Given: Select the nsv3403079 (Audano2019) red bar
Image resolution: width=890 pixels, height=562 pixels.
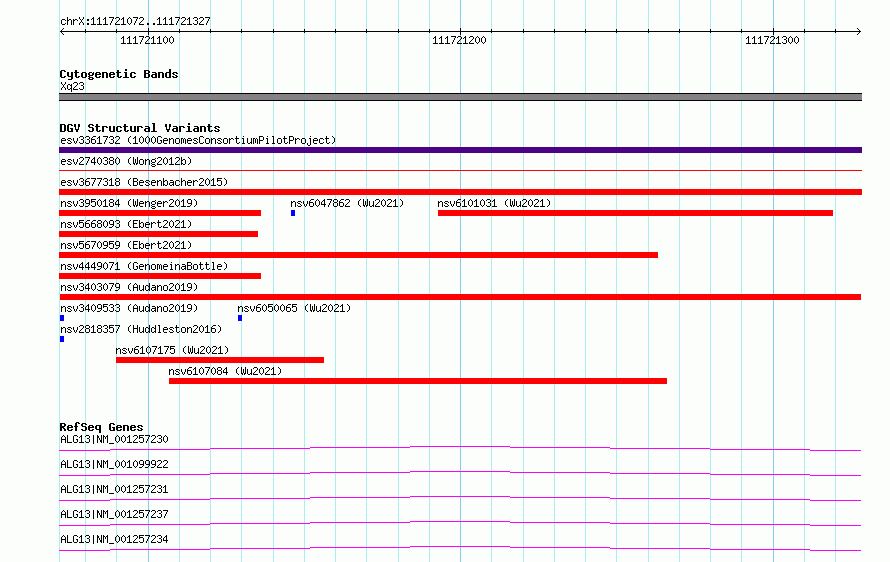Looking at the screenshot, I should click(460, 297).
